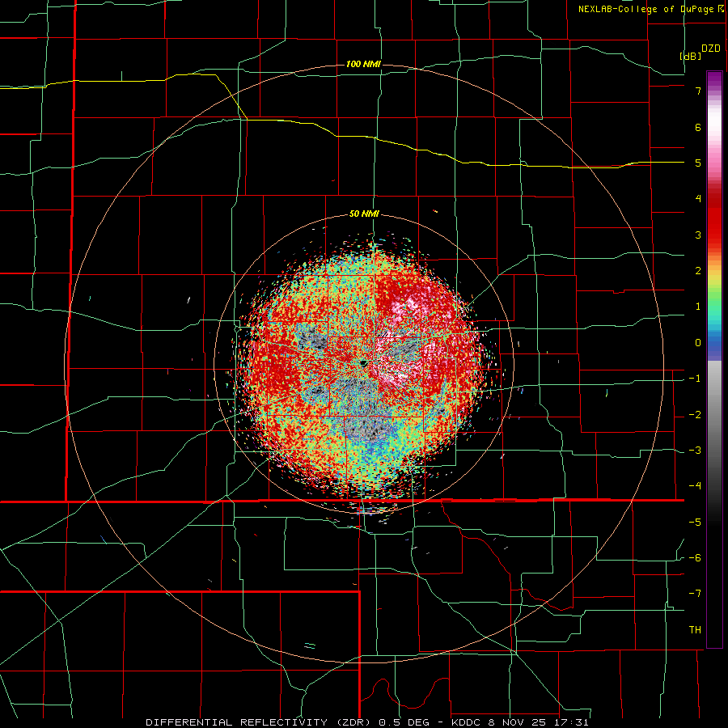The image size is (728, 728).
Task: Click the 'DZD' product label above the colorbar
Action: click(711, 49)
